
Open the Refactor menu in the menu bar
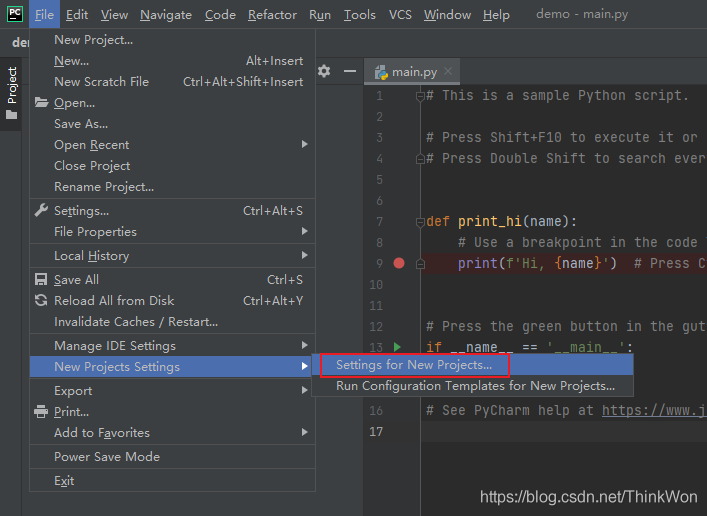point(272,14)
